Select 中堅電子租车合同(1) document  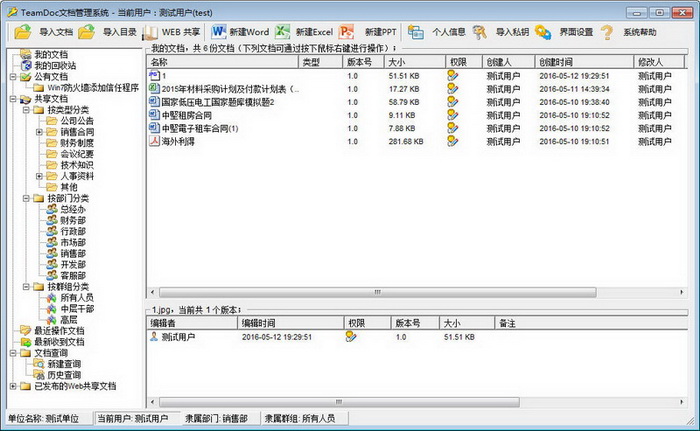pos(200,128)
